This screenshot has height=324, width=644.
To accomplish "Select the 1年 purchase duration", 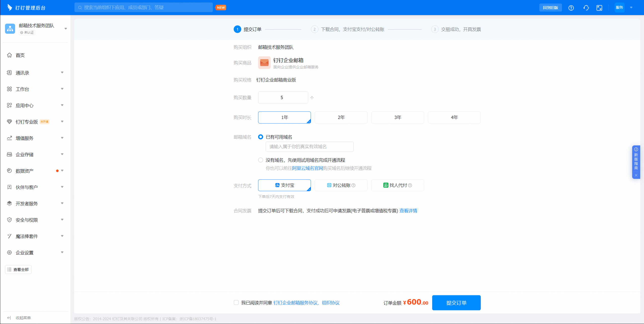I will coord(285,117).
